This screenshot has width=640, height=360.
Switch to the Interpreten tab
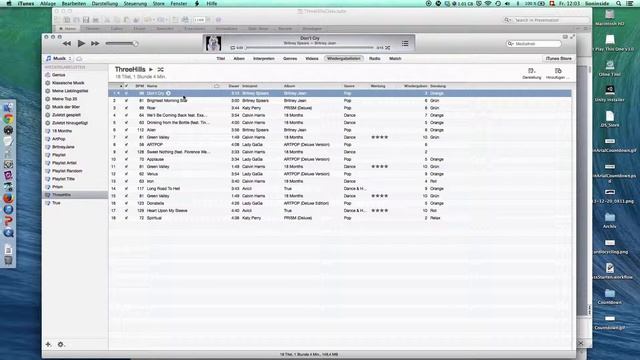pyautogui.click(x=264, y=59)
